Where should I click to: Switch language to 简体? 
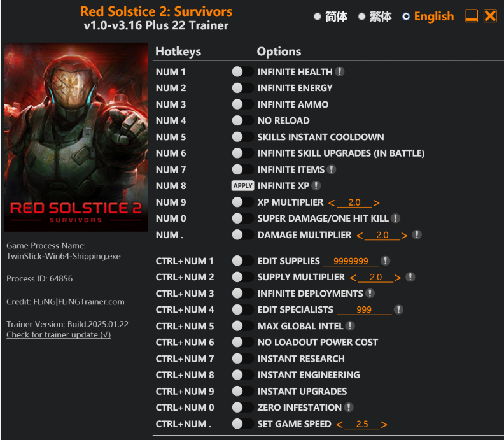318,17
